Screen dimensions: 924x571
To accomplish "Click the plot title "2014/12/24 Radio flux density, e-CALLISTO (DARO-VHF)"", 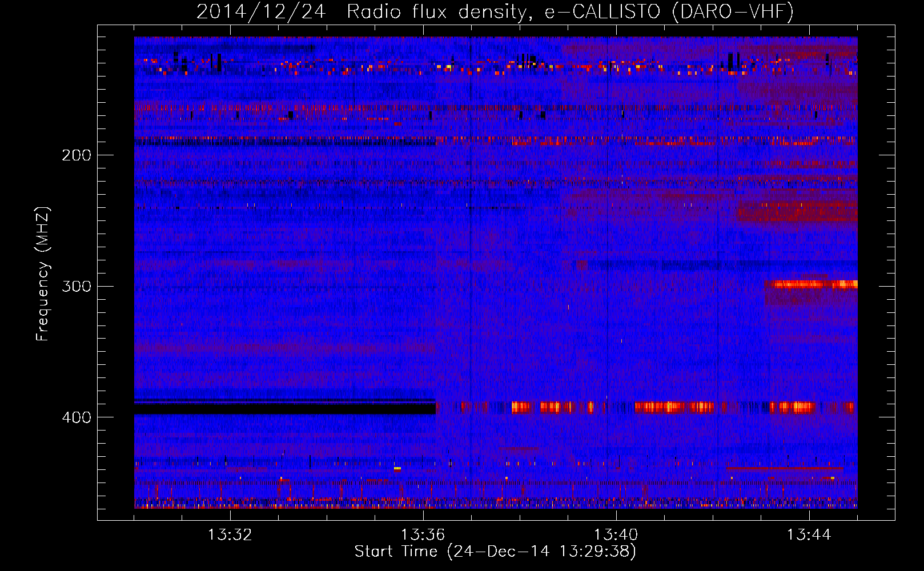I will (495, 11).
